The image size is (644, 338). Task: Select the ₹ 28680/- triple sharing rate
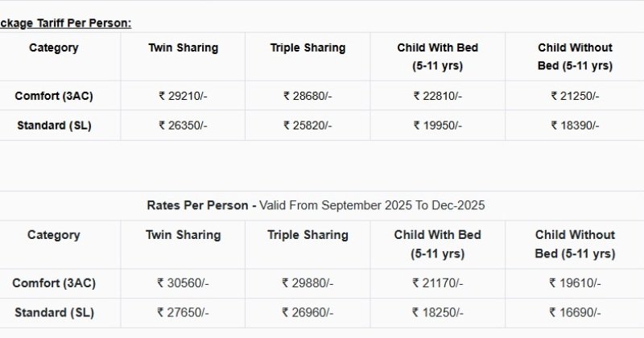tap(308, 96)
